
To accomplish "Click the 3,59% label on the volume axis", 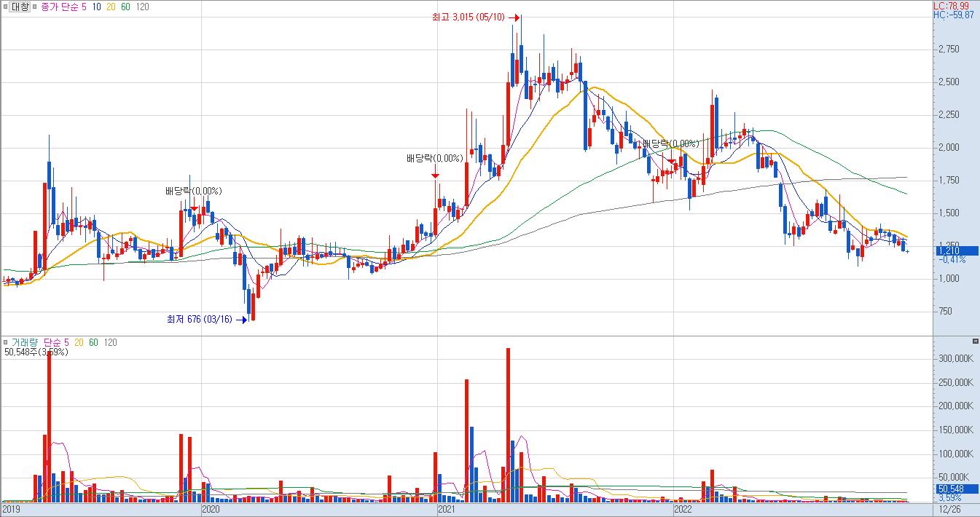I will [x=949, y=498].
